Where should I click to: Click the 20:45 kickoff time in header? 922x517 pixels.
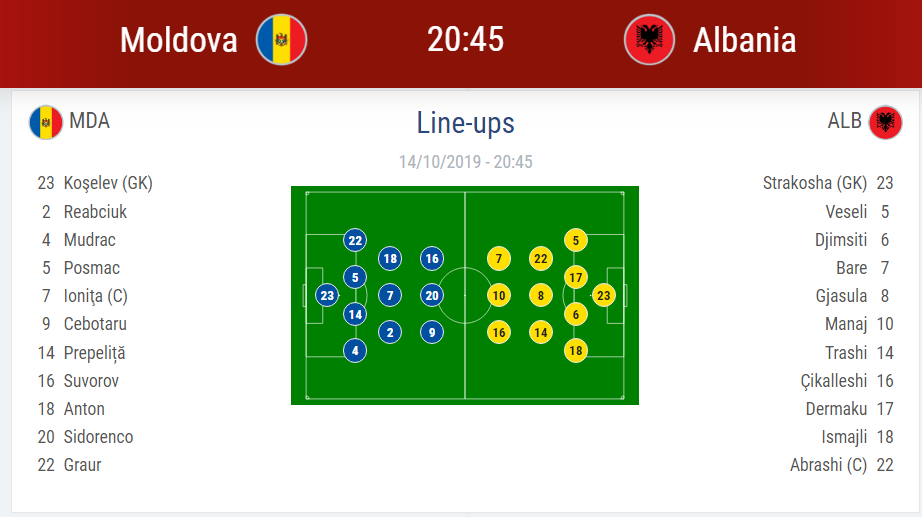pyautogui.click(x=465, y=40)
